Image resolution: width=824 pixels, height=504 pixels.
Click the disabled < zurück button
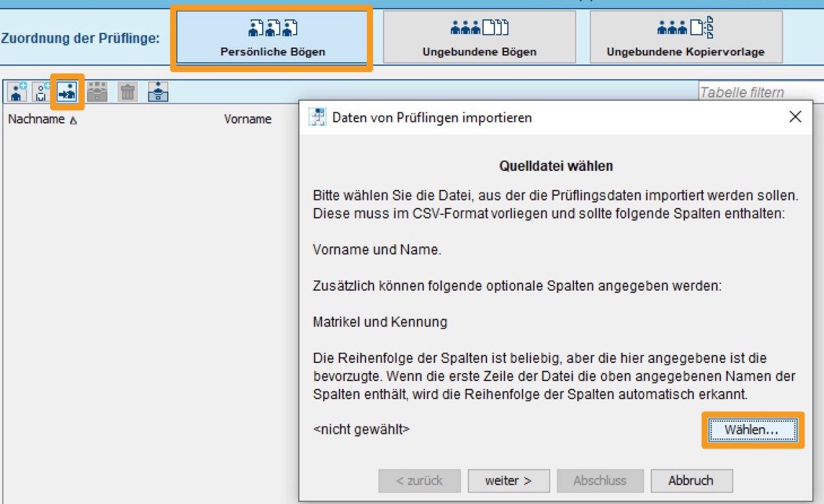coord(419,481)
